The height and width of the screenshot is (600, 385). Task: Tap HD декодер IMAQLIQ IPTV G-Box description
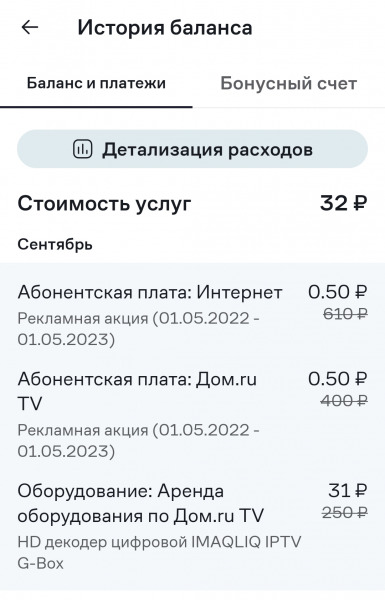point(159,553)
